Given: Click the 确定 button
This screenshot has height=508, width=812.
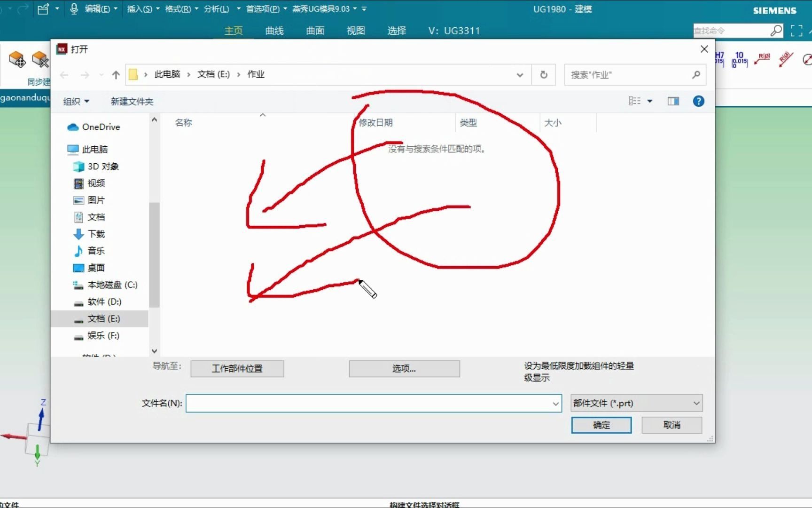Looking at the screenshot, I should [601, 425].
